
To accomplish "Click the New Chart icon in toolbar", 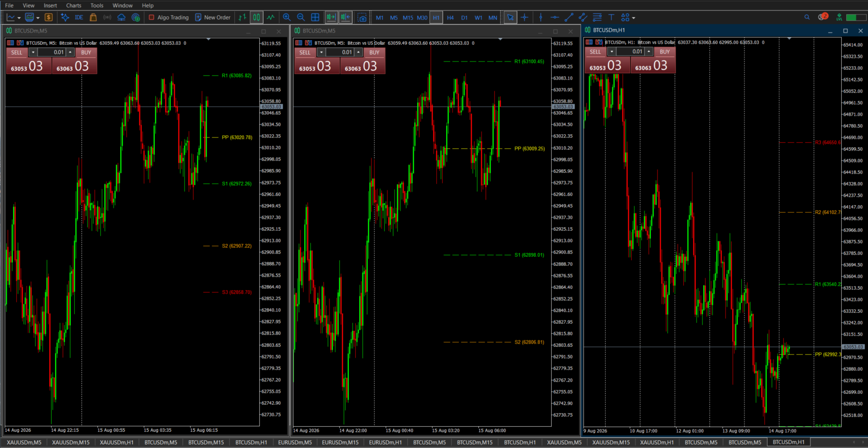I will (x=11, y=17).
